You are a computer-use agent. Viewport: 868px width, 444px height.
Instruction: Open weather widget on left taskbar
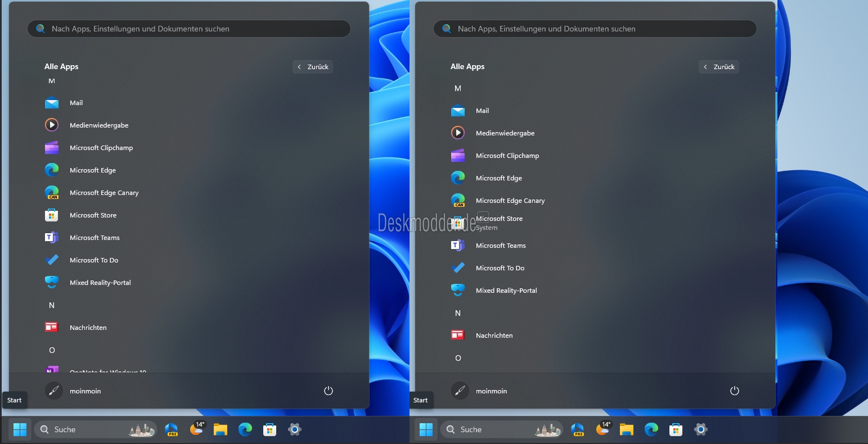[x=197, y=429]
